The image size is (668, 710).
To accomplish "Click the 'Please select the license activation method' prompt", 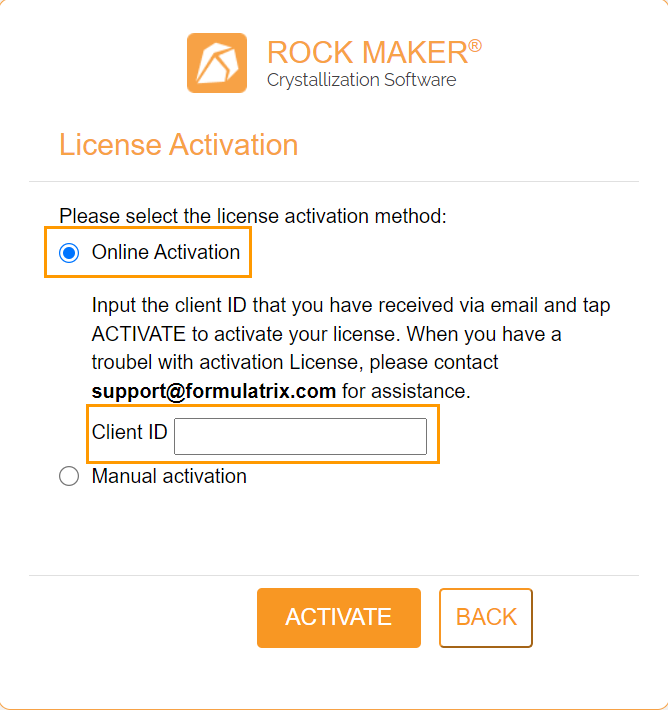I will pos(253,216).
